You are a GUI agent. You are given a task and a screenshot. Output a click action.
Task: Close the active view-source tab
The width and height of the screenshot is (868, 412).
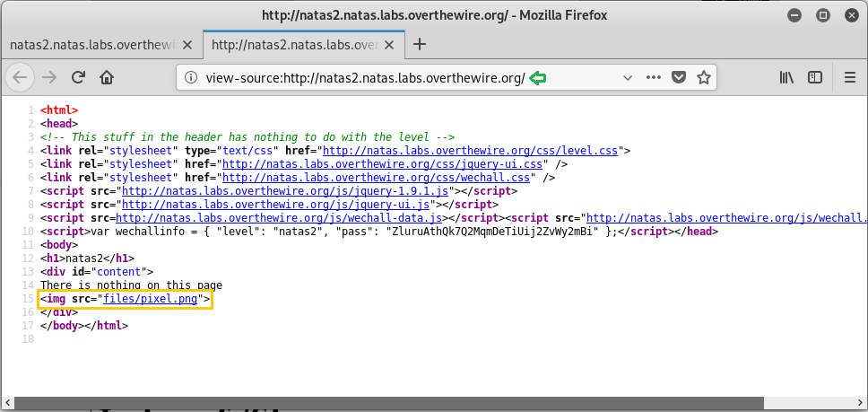point(389,45)
